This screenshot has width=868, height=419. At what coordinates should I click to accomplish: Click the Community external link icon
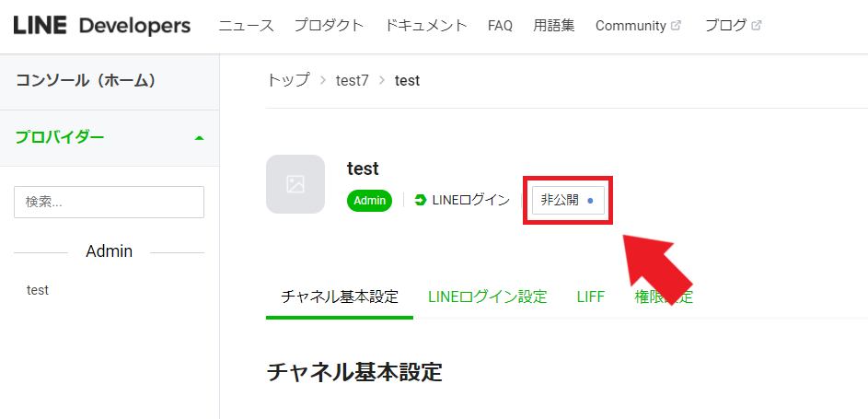coord(676,26)
